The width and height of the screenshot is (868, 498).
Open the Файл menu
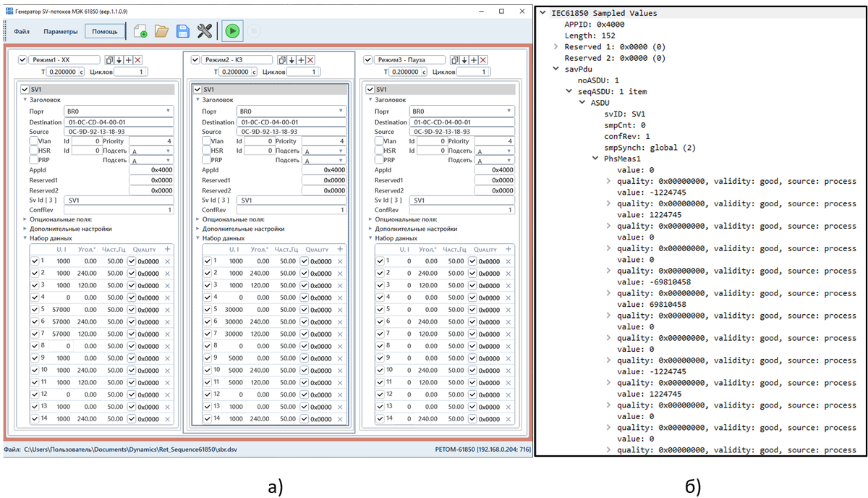point(21,31)
